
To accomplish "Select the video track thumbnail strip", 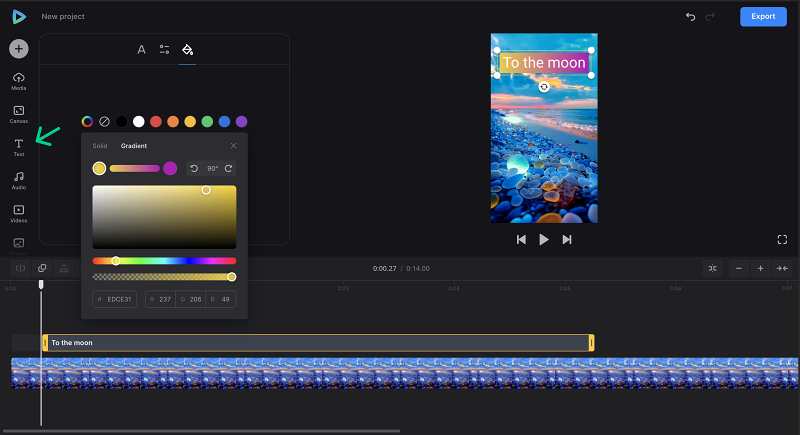I will [x=405, y=373].
